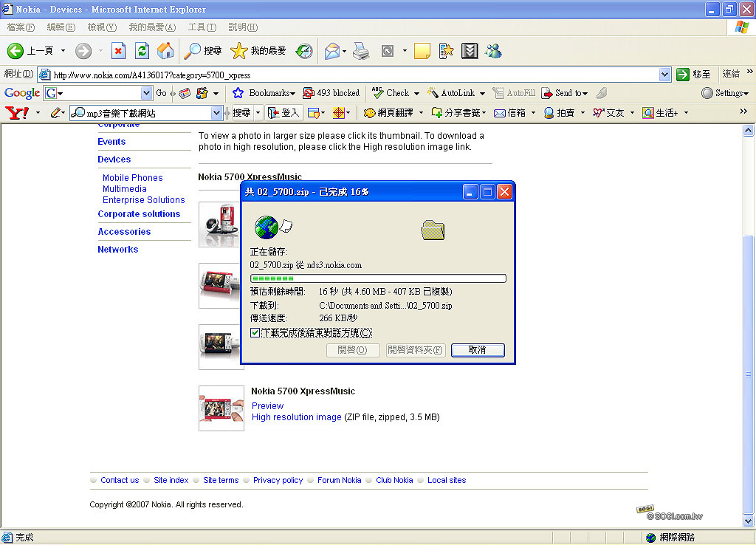Run the Google spell Check button
The height and width of the screenshot is (545, 756).
[x=390, y=93]
